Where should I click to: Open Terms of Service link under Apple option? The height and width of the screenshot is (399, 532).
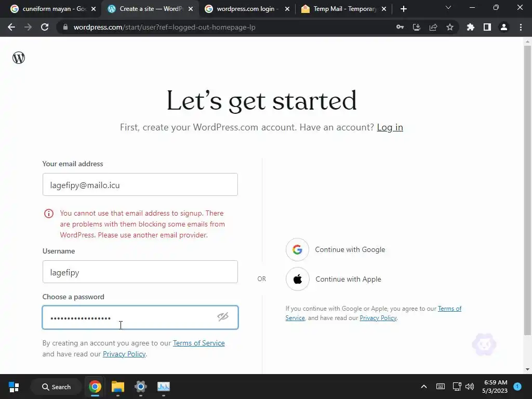[449, 309]
